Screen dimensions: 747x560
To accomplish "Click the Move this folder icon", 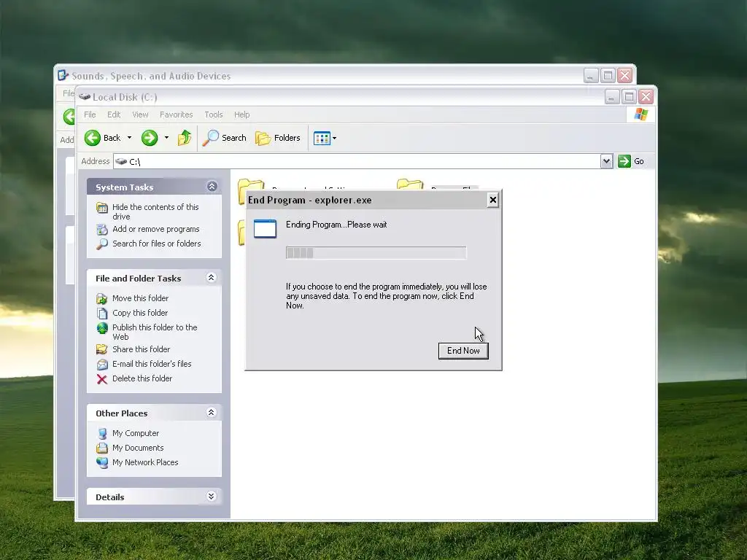I will coord(102,299).
